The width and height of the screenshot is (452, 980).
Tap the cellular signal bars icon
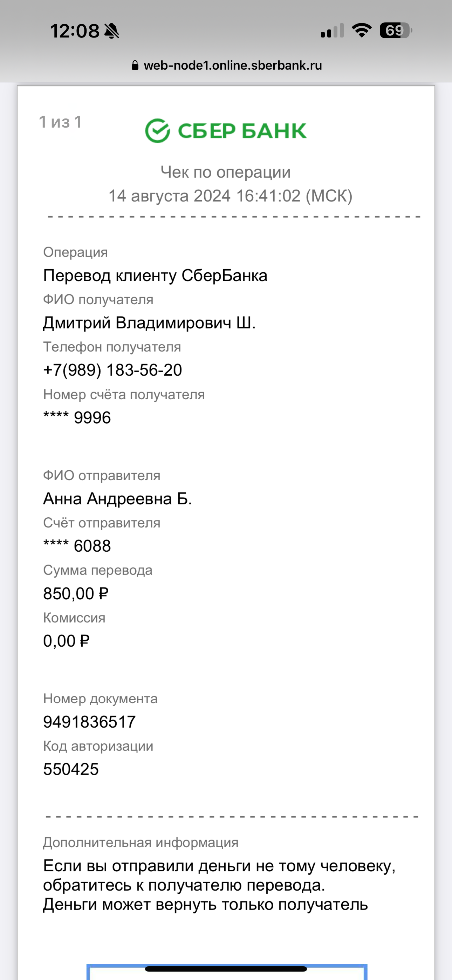pyautogui.click(x=332, y=30)
